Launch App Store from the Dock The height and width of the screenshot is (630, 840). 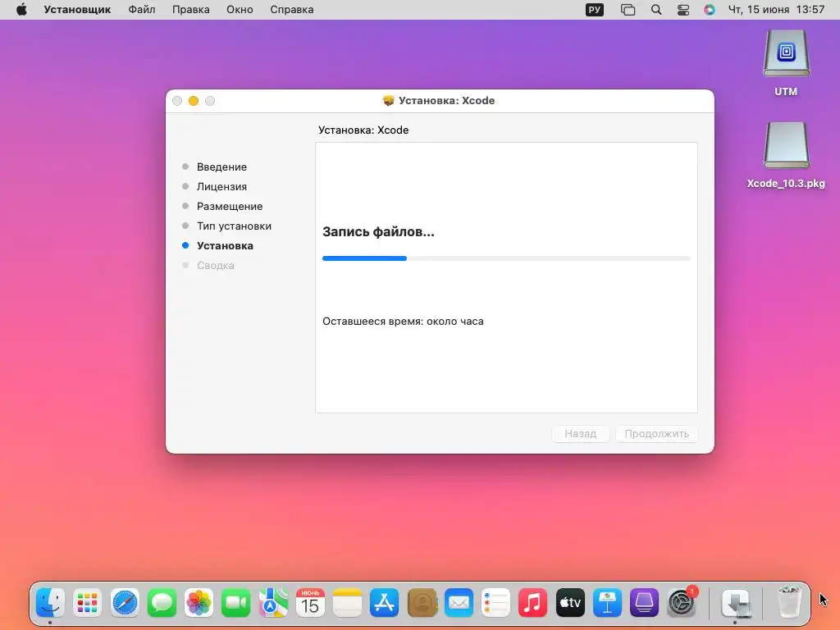[x=385, y=603]
